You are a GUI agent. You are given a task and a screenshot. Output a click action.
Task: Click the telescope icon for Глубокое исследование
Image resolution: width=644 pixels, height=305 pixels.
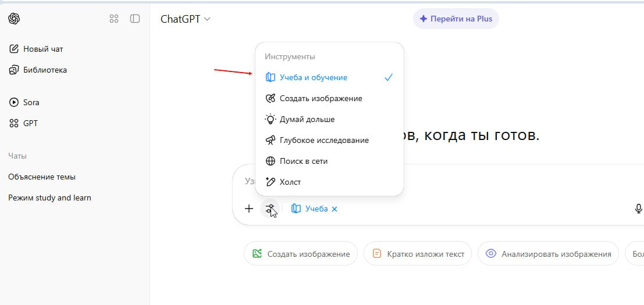tap(271, 140)
